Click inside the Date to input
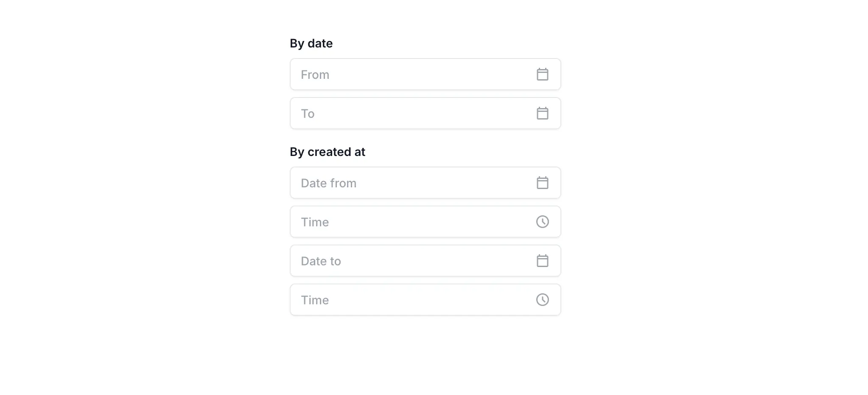 425,261
